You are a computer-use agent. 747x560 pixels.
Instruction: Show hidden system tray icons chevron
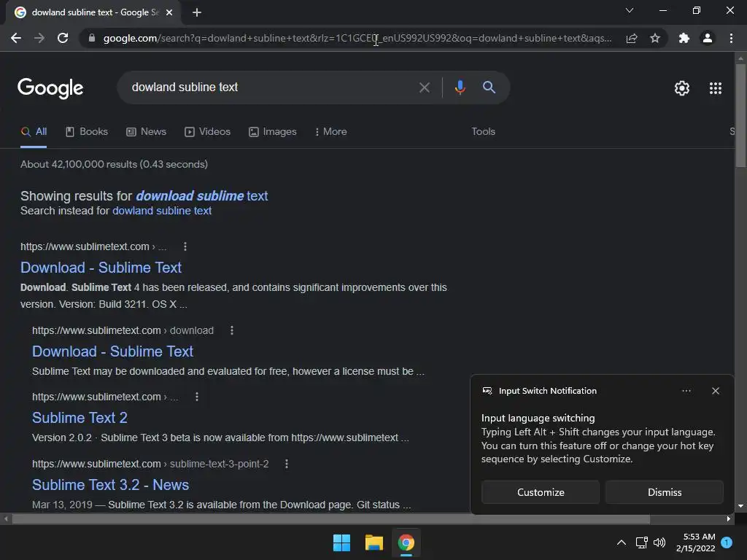(622, 542)
